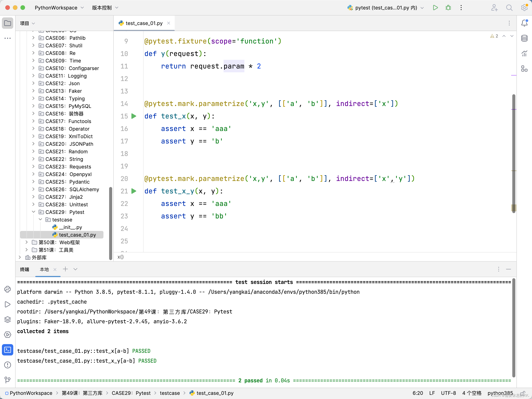Hide the terminal panel with the minimize dash
This screenshot has height=399, width=532.
tap(509, 269)
